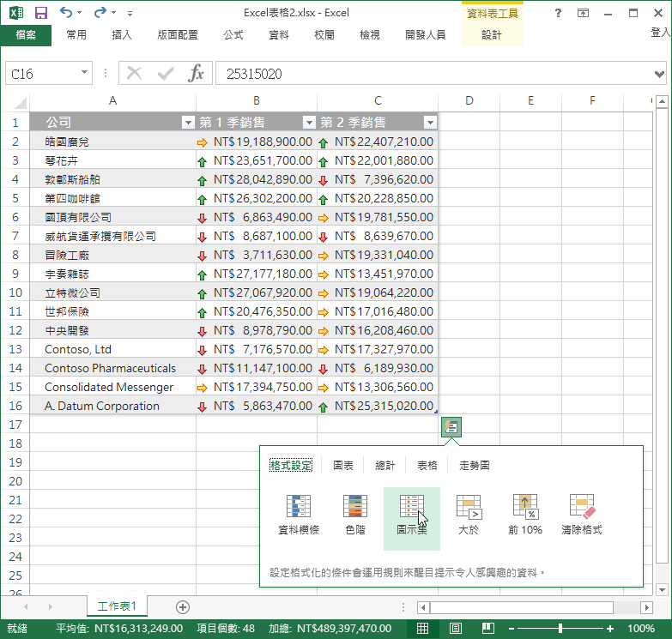Switch to Page Layout view in status bar

[456, 629]
